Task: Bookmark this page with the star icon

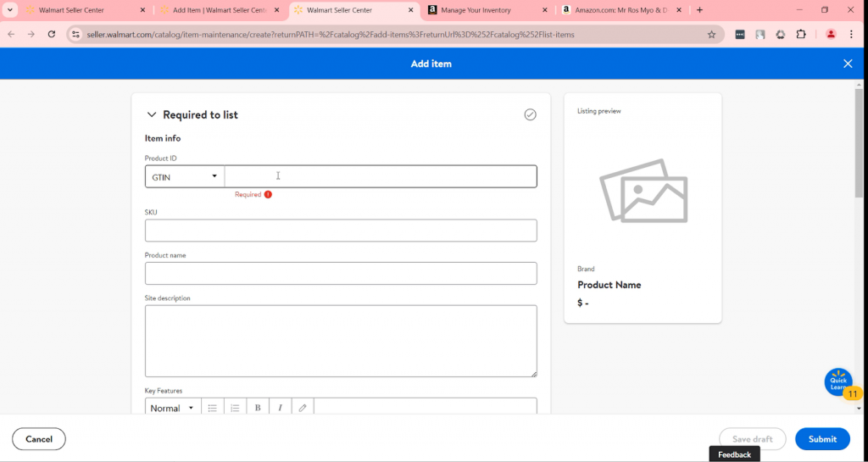Action: click(712, 35)
